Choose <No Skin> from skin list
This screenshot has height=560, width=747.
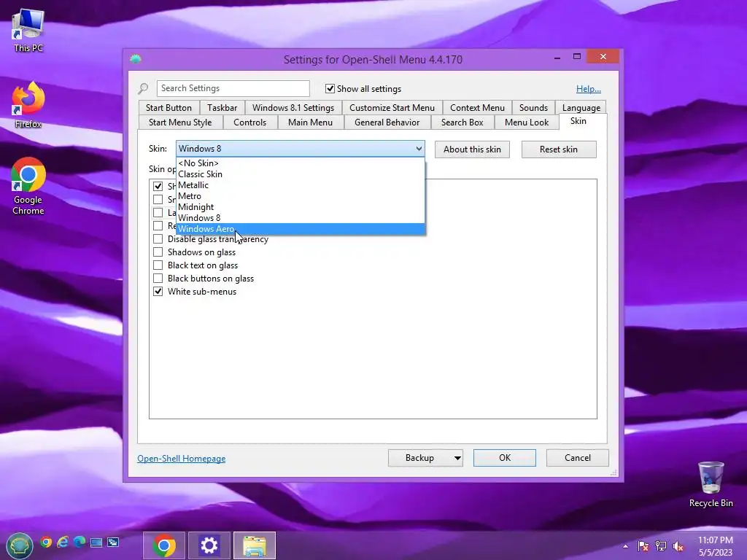click(x=301, y=163)
